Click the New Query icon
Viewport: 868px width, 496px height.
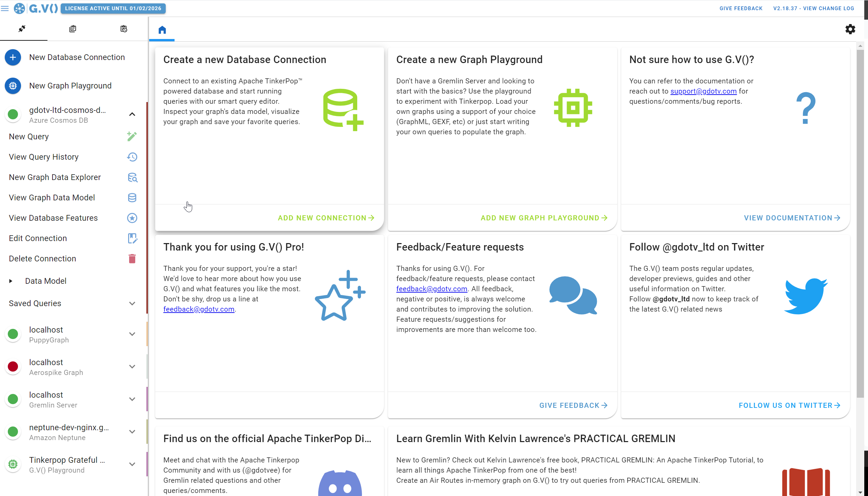[132, 136]
